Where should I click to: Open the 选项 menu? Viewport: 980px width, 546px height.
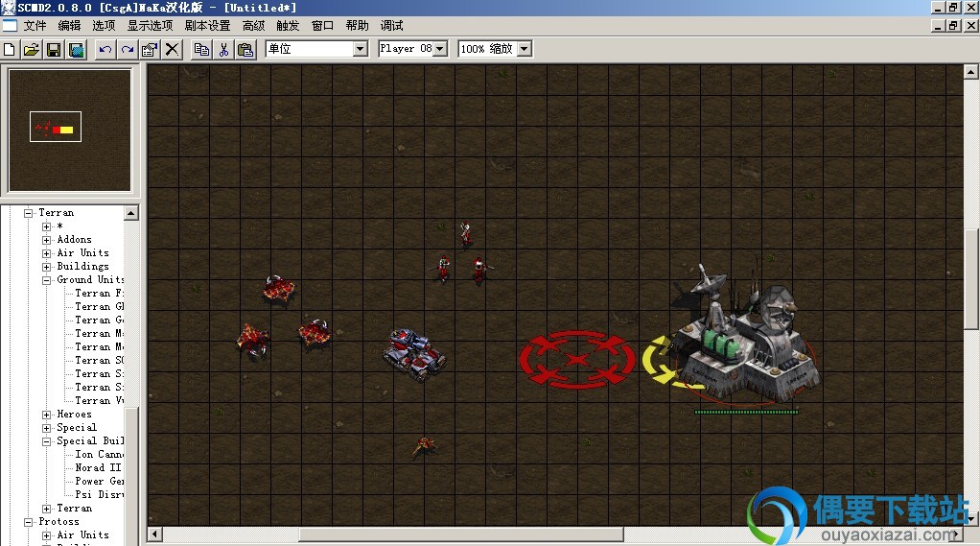click(104, 26)
